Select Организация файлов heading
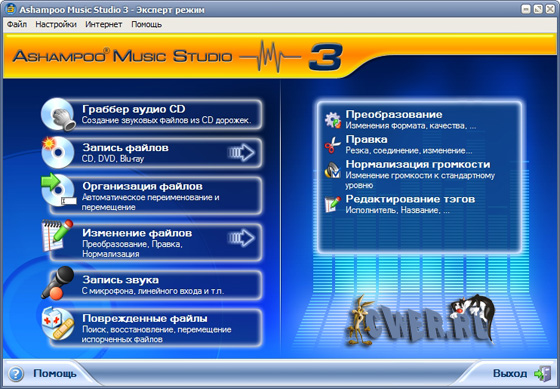This screenshot has height=389, width=560. point(142,186)
